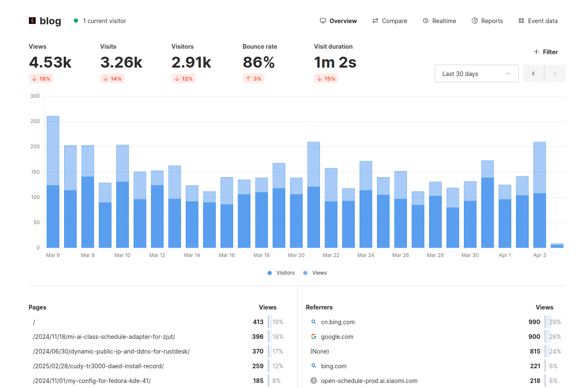Screen dimensions: 588x388
Task: Click the chevron in date range selector
Action: pos(508,73)
